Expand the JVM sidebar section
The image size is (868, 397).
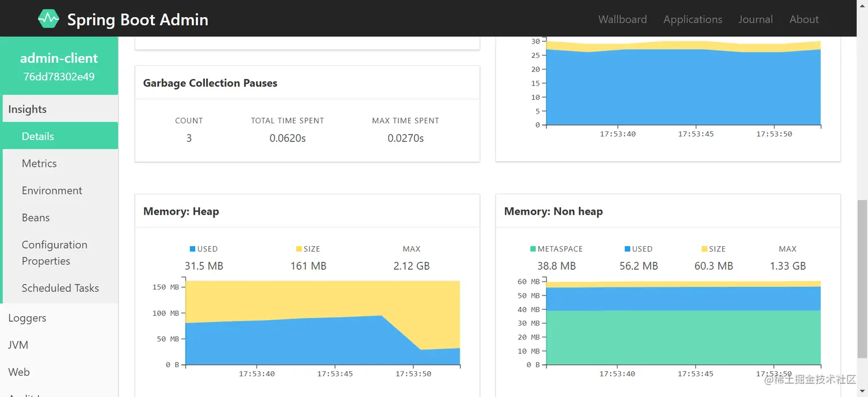click(59, 345)
